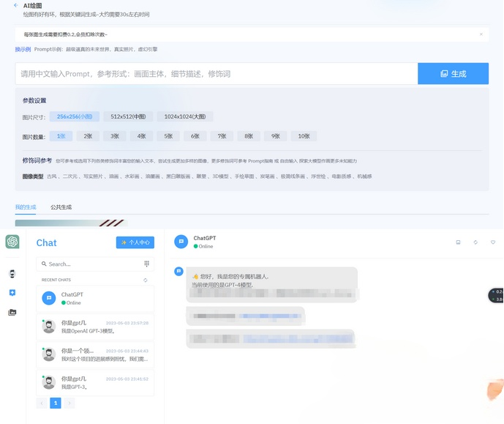Open the robot avatar sidebar icon
The height and width of the screenshot is (424, 504).
(x=12, y=273)
